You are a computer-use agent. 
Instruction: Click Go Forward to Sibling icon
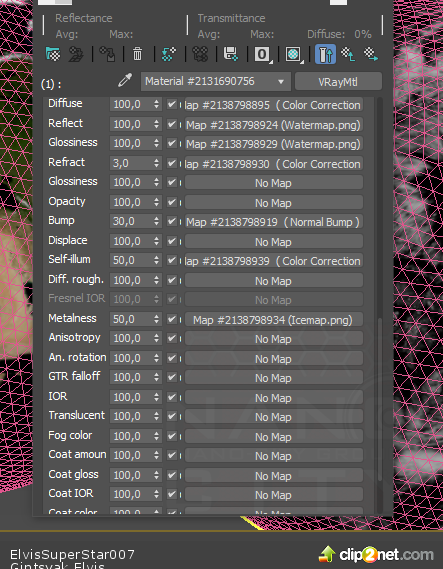pos(371,54)
